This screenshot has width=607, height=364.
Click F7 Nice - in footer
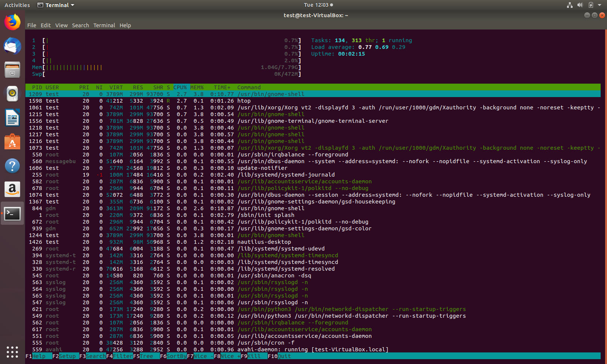200,356
